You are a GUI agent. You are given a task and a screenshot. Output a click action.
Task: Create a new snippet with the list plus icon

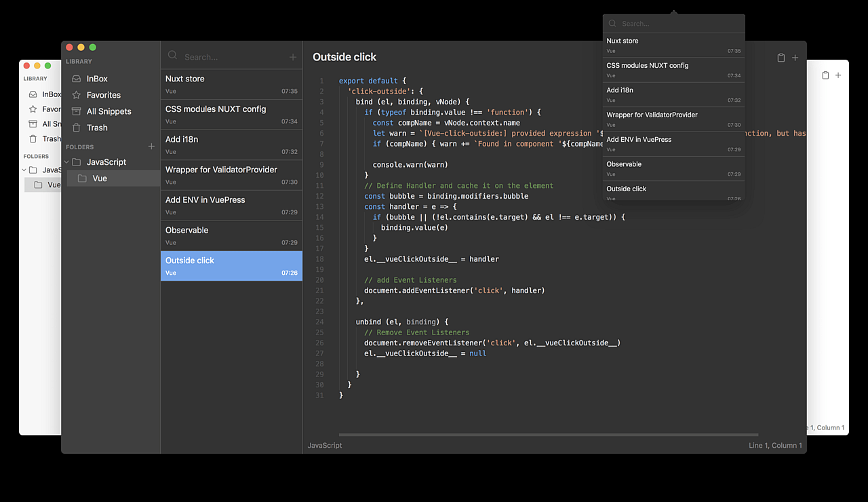[x=293, y=57]
